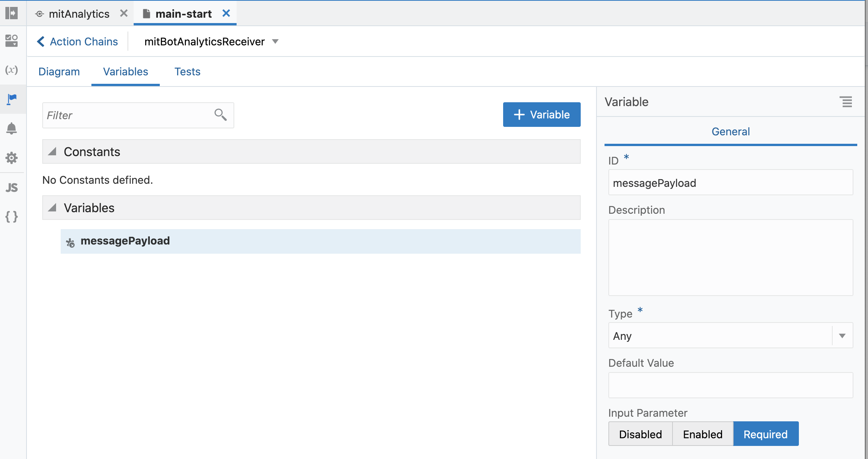Open the Variables (x) sidebar icon
The width and height of the screenshot is (868, 459).
click(12, 70)
